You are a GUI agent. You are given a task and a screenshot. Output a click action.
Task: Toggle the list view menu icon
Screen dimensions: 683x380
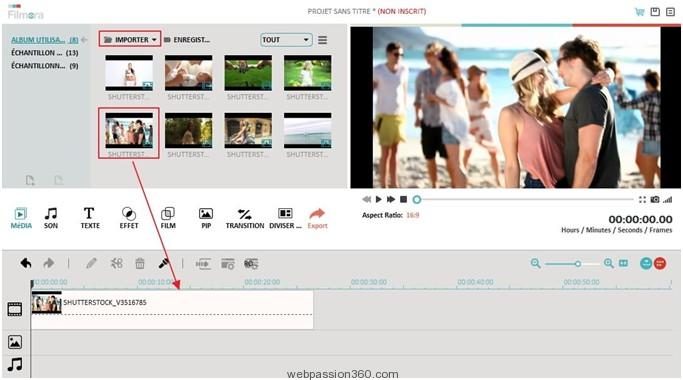(x=322, y=40)
